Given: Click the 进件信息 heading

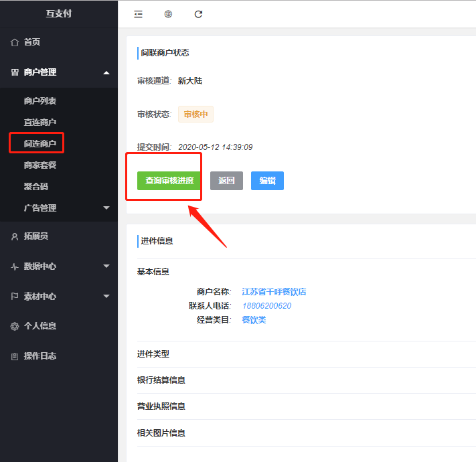Looking at the screenshot, I should (157, 241).
